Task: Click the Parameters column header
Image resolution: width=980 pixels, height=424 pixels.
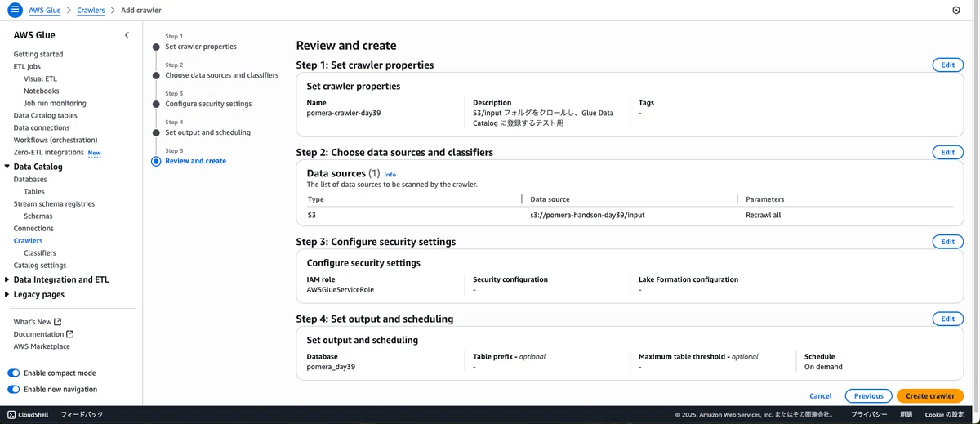Action: [764, 199]
